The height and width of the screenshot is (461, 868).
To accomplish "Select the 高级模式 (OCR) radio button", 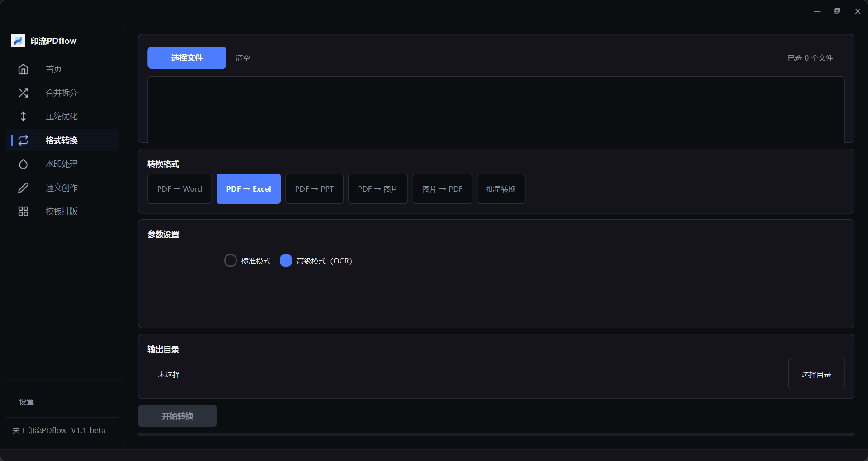I will (x=286, y=260).
